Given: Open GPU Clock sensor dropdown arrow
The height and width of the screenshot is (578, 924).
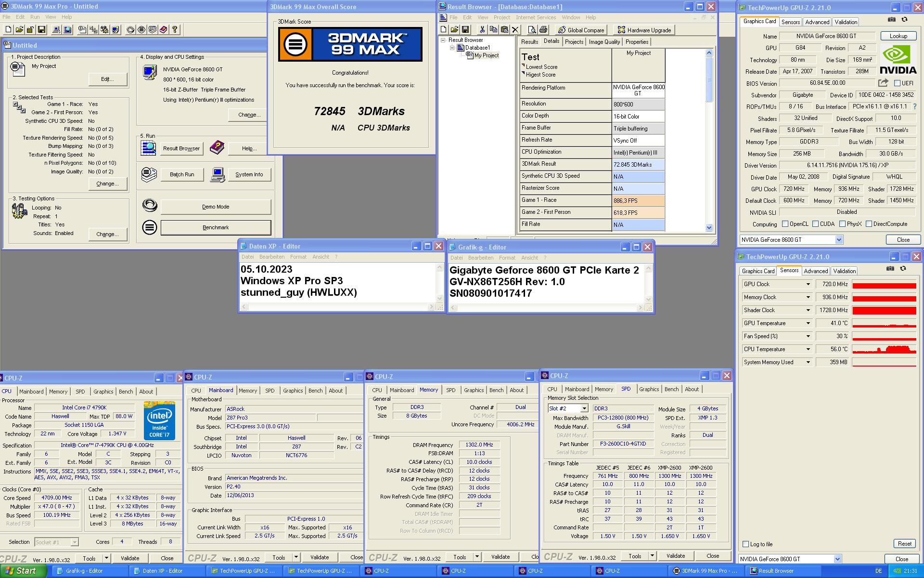Looking at the screenshot, I should [x=808, y=284].
